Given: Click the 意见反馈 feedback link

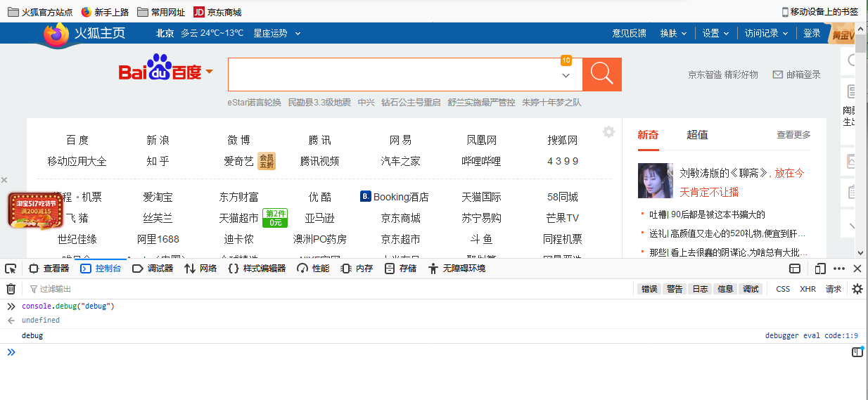Looking at the screenshot, I should point(629,33).
